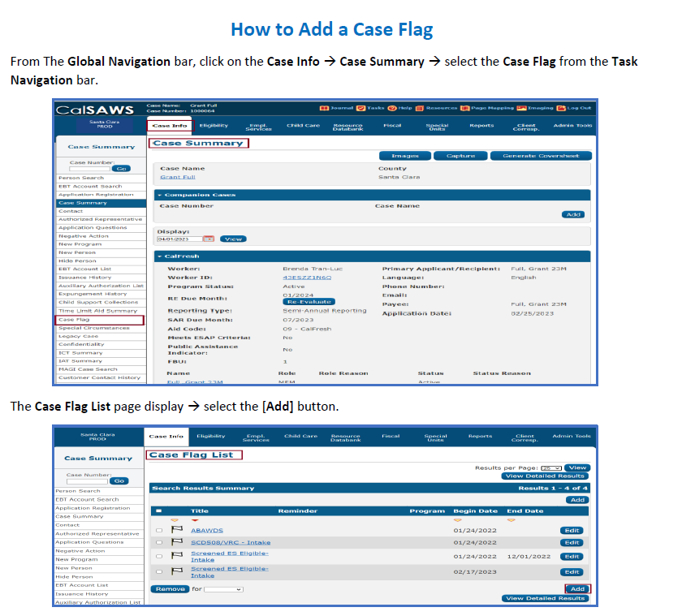Open the Admin Tools tab on the Case Flag List page

click(x=572, y=436)
